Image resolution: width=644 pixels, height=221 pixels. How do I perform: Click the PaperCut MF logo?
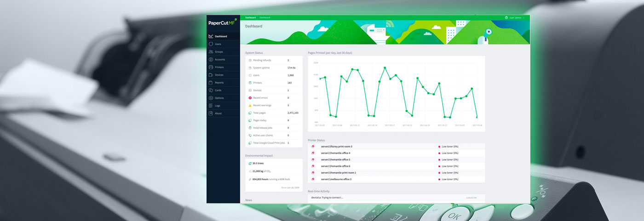point(222,23)
